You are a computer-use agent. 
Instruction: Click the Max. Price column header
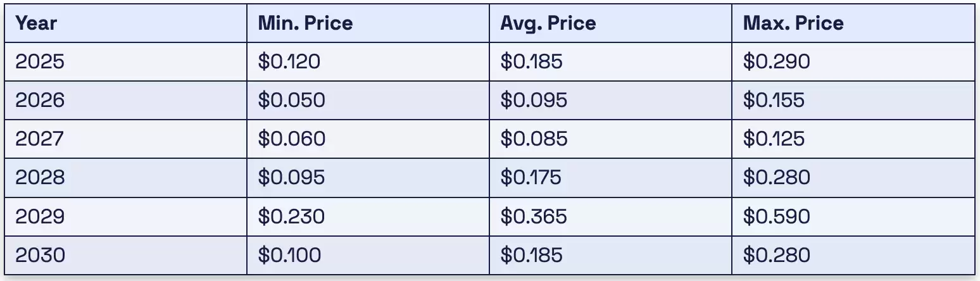[x=793, y=23]
